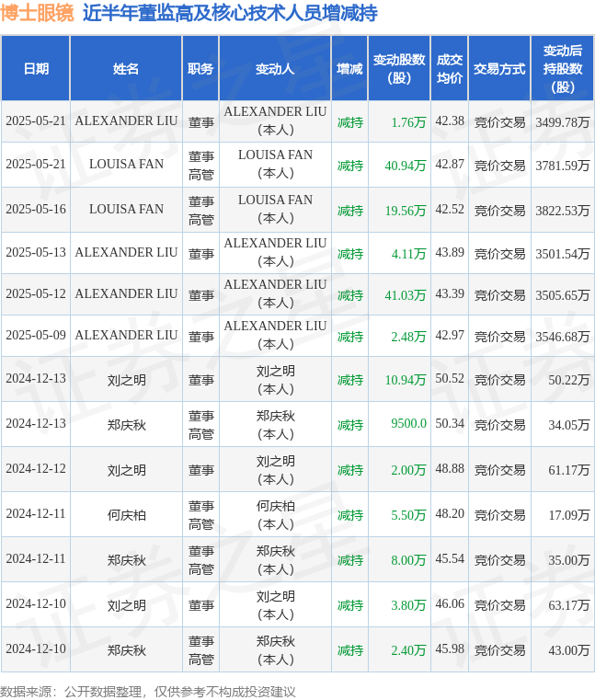Click the 2025-05-09 date cell

click(x=36, y=335)
